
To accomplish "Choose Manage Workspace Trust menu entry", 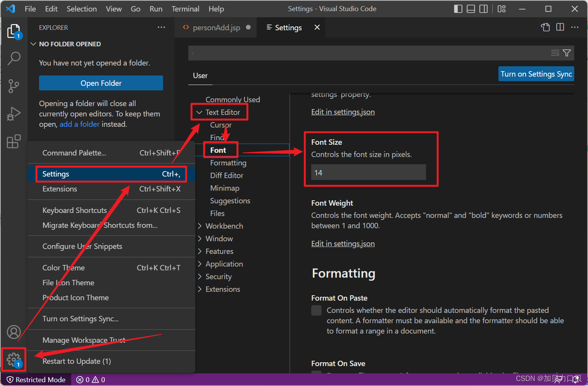I will [111, 340].
